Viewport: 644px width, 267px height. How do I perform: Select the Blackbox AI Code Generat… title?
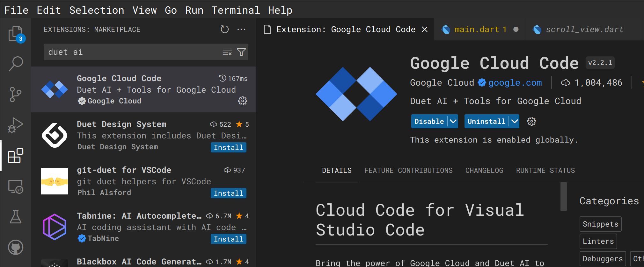point(139,262)
